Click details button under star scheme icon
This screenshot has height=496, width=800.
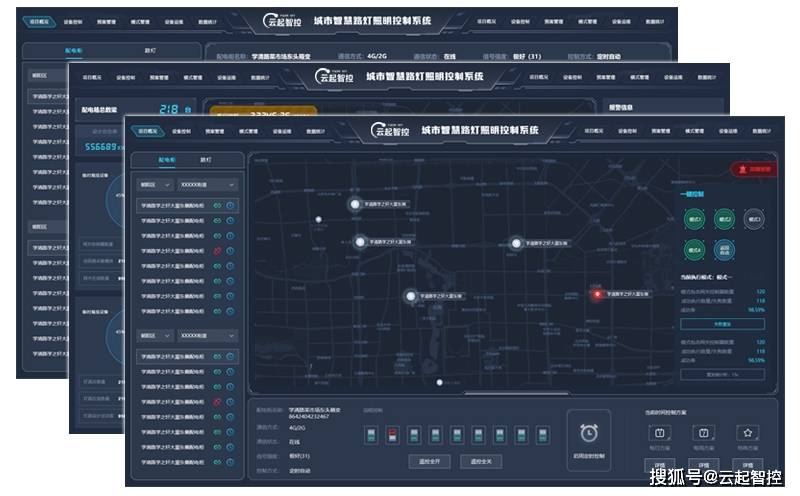pyautogui.click(x=747, y=465)
